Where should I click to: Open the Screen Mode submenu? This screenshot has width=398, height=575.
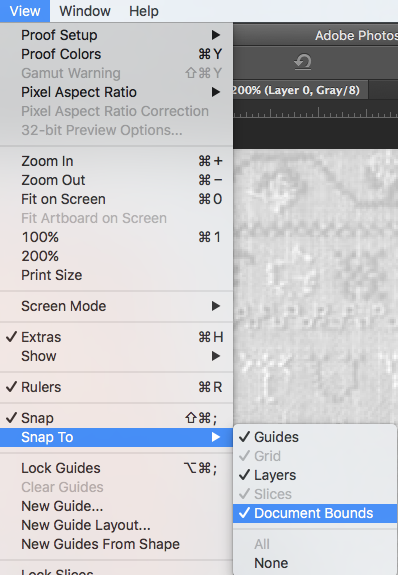coord(116,306)
